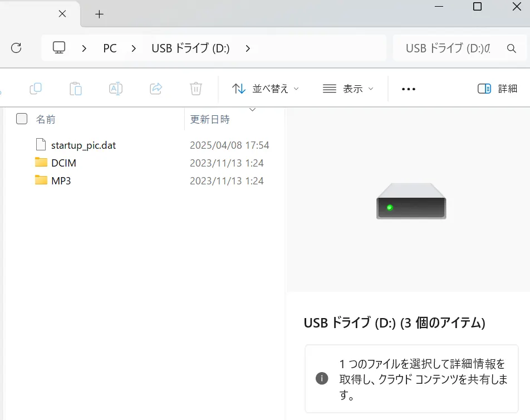Viewport: 530px width, 420px height.
Task: Select the MP3 folder name
Action: click(61, 181)
